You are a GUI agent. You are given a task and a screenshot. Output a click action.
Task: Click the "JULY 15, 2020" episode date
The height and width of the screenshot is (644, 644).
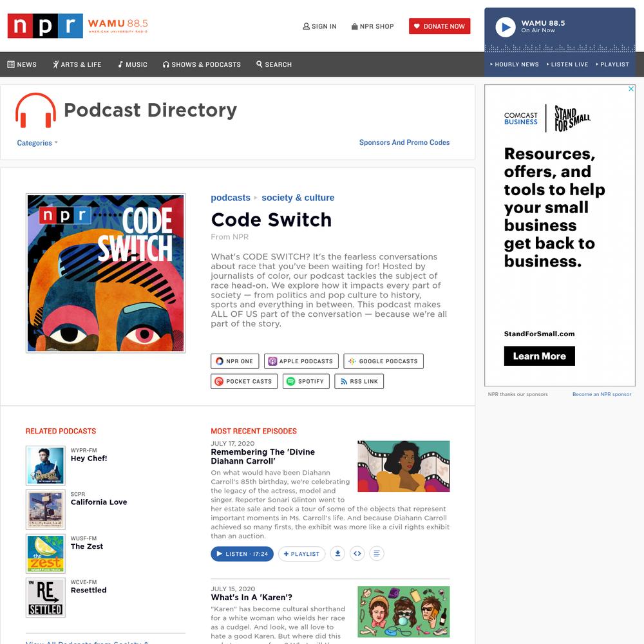[x=233, y=589]
